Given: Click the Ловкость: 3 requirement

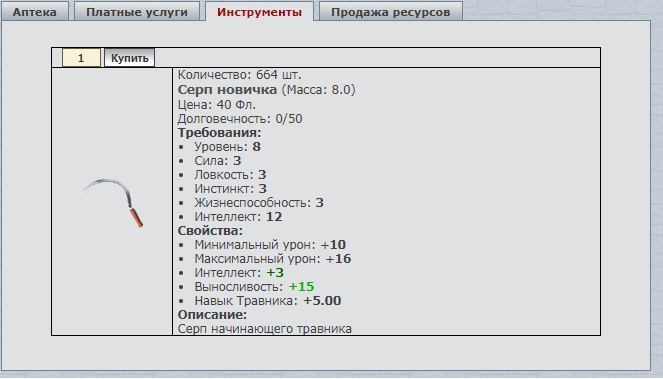Looking at the screenshot, I should click(x=230, y=175).
